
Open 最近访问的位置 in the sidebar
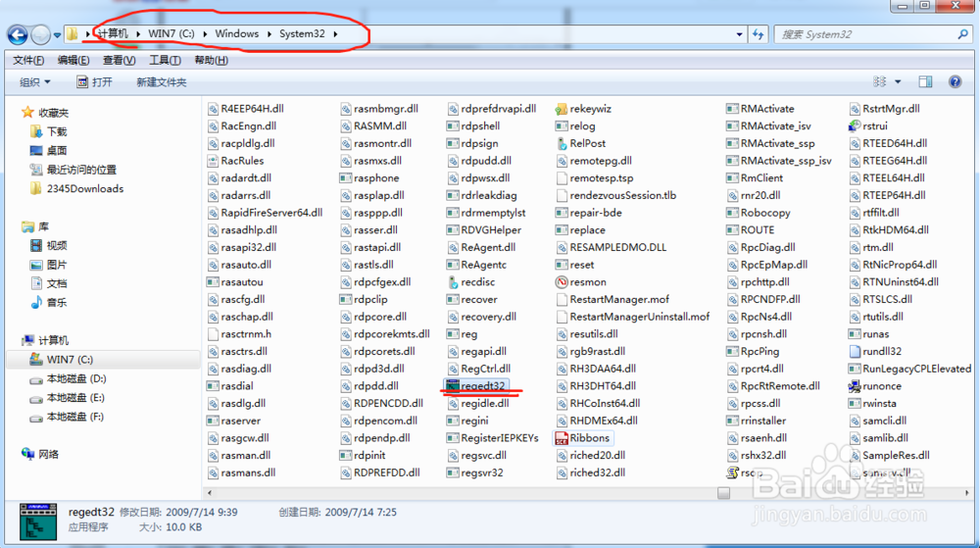point(81,170)
